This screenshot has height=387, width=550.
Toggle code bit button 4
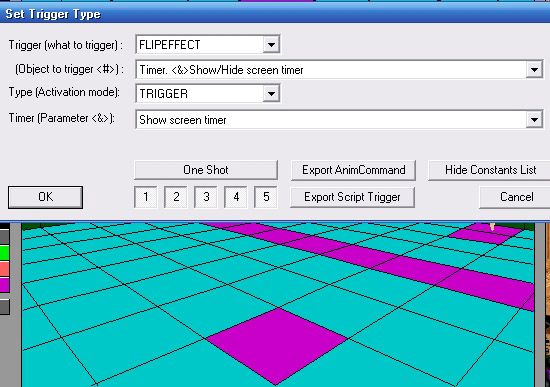[x=236, y=197]
